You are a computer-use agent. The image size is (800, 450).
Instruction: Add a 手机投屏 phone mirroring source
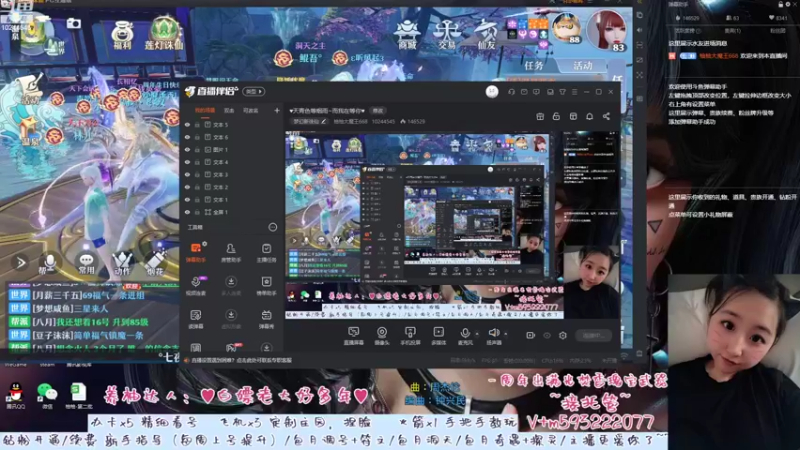pos(410,336)
